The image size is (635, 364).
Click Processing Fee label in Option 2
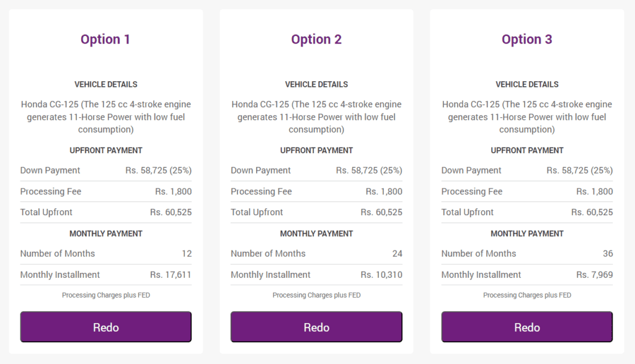(261, 191)
